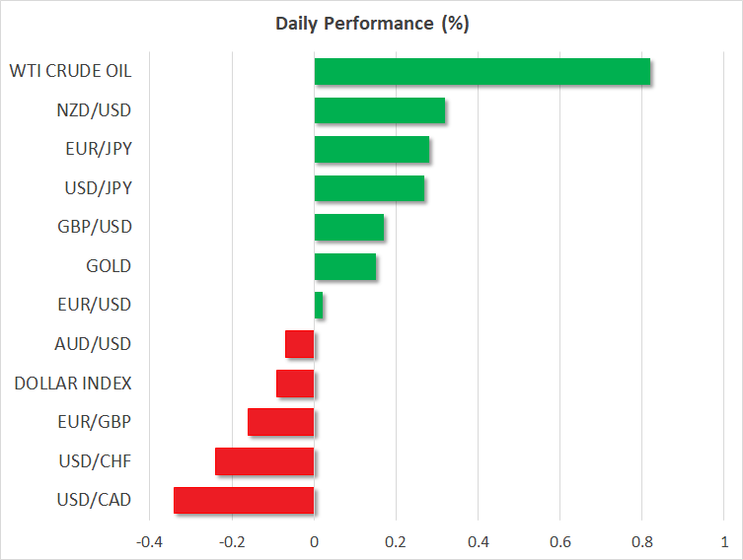Click the AUD/USD red bar
The image size is (743, 560).
click(300, 344)
